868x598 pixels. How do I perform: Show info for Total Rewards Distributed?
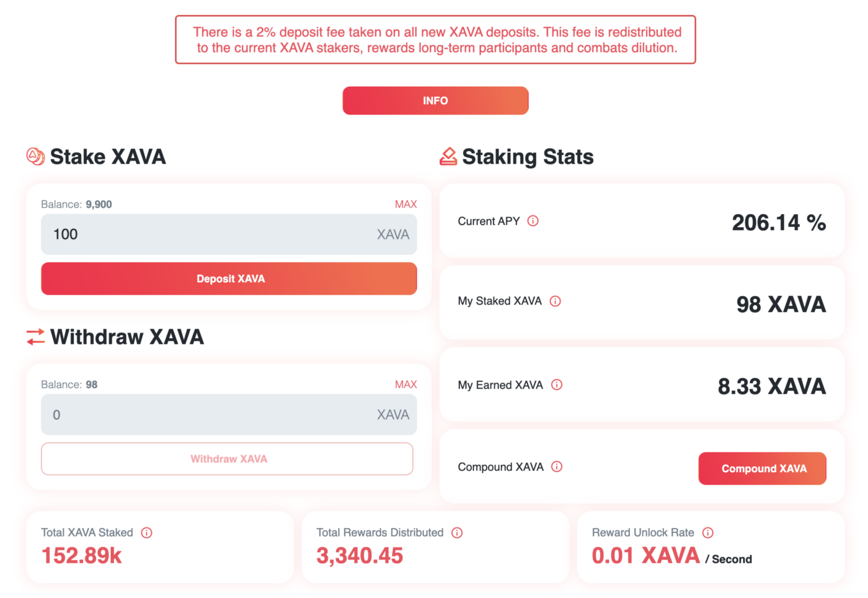(457, 532)
